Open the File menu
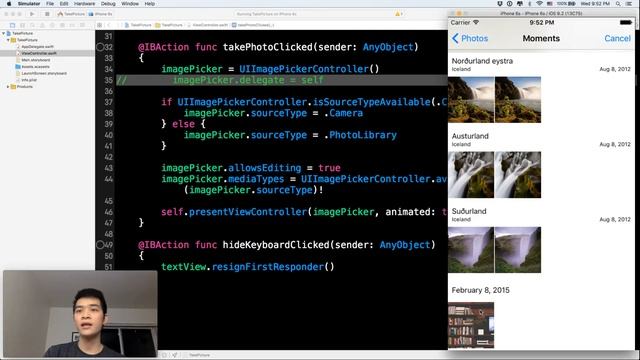640x360 pixels. click(x=50, y=4)
